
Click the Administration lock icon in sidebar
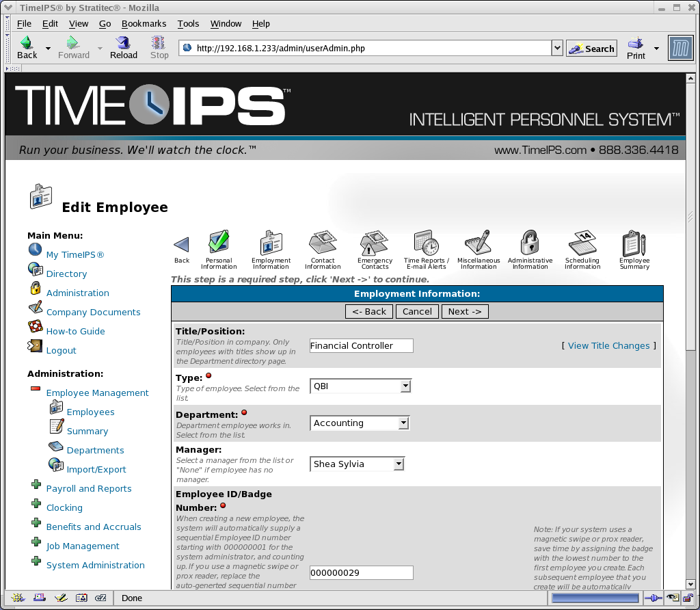click(36, 288)
